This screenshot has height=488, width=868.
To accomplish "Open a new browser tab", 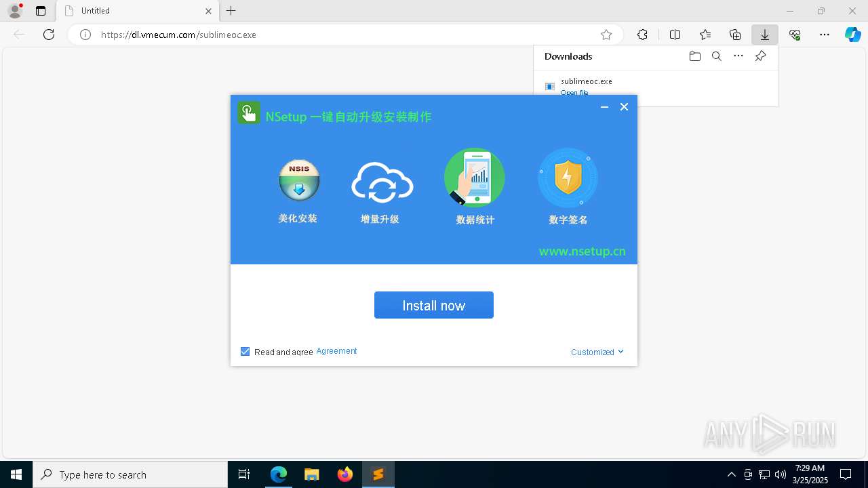I will click(231, 11).
